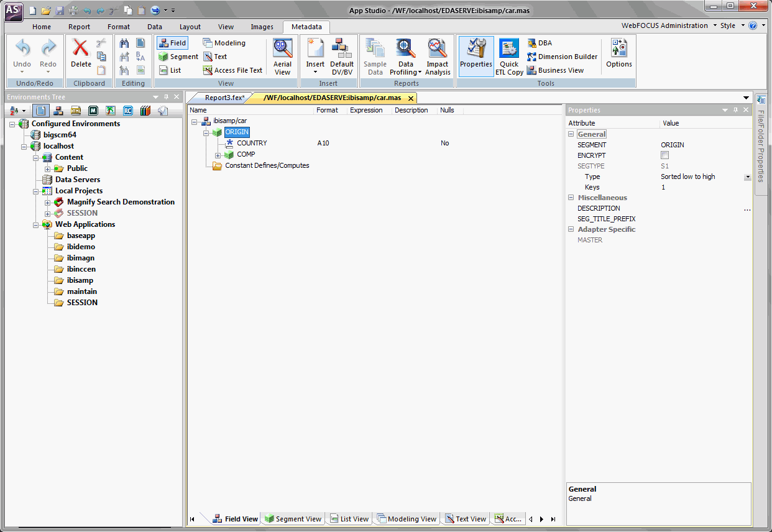Open the Business View tool
This screenshot has height=532, width=772.
point(555,70)
